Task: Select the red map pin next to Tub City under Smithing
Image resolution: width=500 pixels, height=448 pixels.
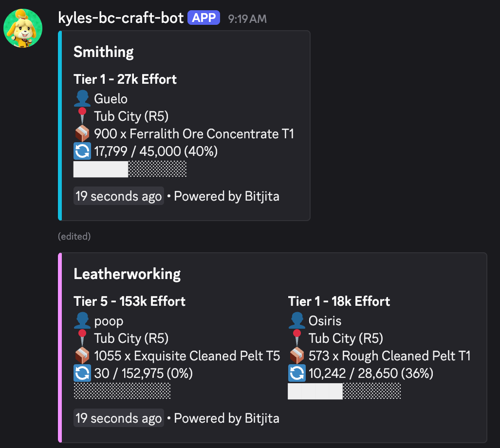Action: coord(82,116)
